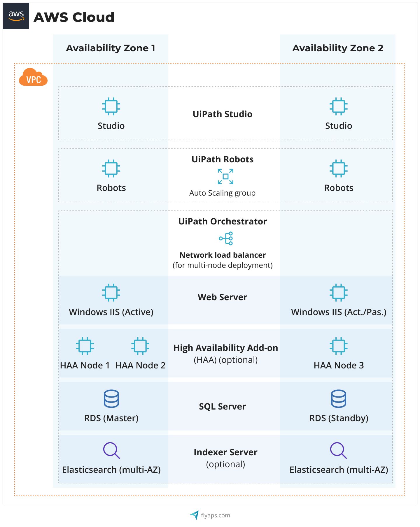
Task: Select the High Availability Add-on heading
Action: (226, 348)
